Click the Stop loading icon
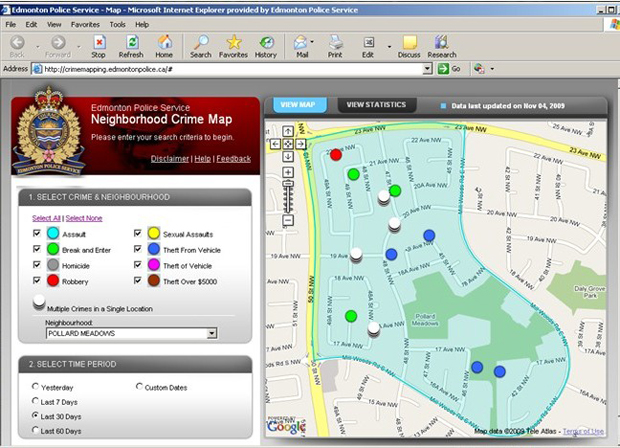The height and width of the screenshot is (448, 620). 99,42
